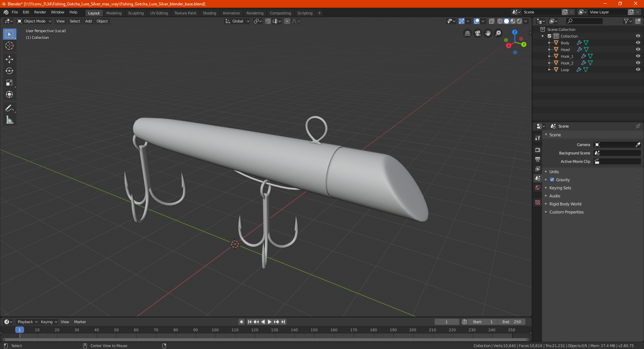The width and height of the screenshot is (644, 349).
Task: Open outliner filter funnel menu
Action: tap(628, 21)
